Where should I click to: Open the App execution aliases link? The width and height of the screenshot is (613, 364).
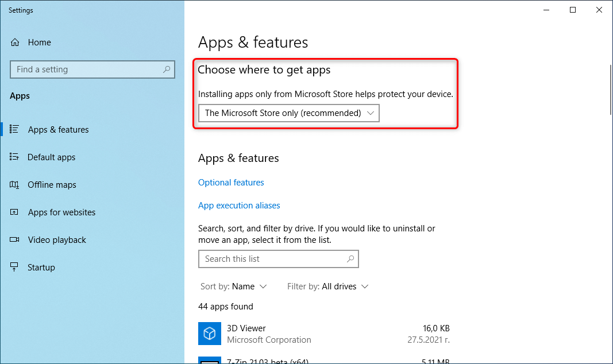239,206
